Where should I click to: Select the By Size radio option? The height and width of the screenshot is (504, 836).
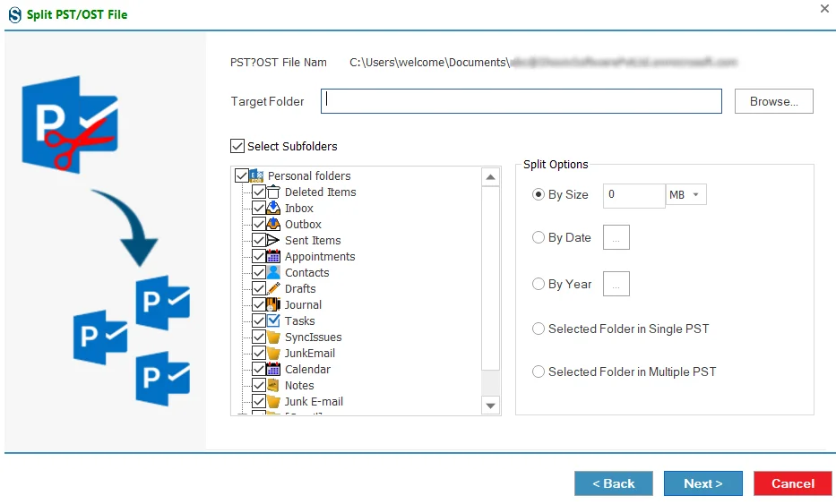click(539, 194)
